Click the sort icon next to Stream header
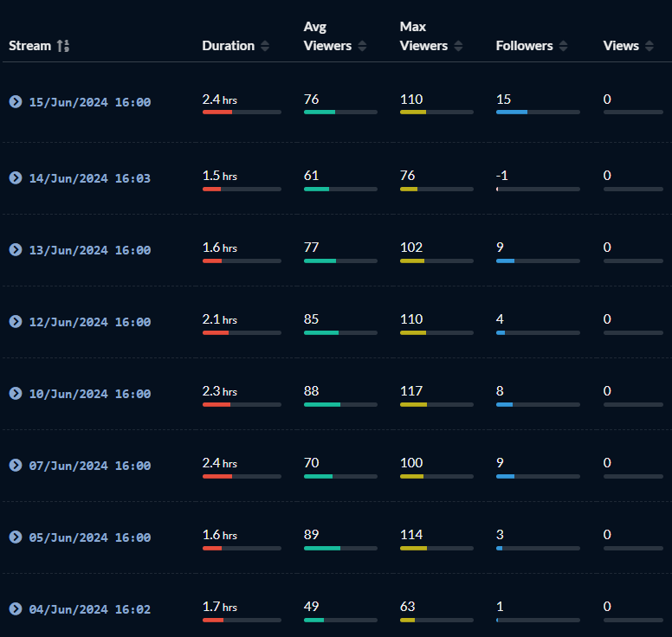Screen dimensions: 672x637 point(62,46)
